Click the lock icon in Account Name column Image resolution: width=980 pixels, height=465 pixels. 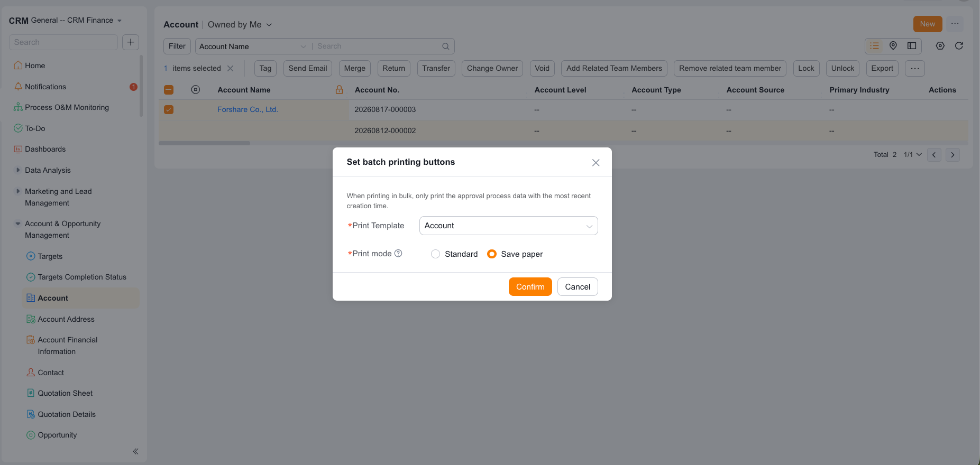click(x=339, y=90)
